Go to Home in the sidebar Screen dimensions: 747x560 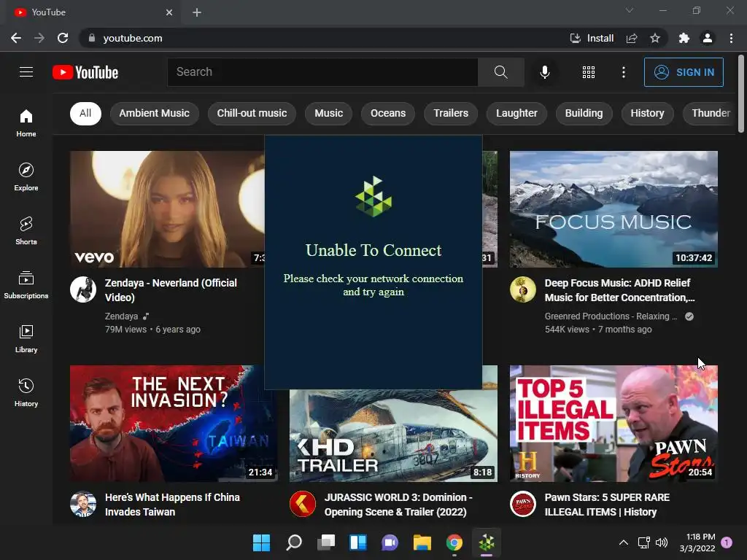pyautogui.click(x=26, y=122)
